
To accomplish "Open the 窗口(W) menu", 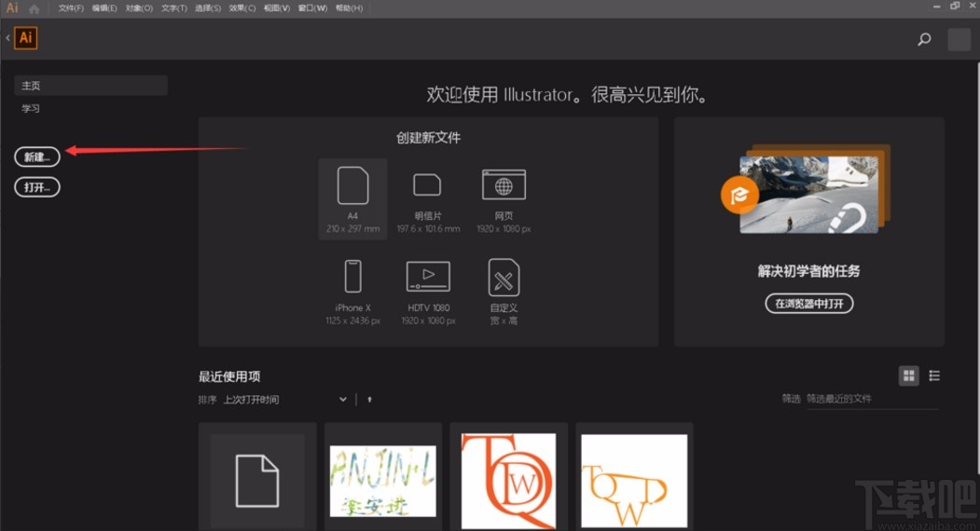I will point(312,8).
